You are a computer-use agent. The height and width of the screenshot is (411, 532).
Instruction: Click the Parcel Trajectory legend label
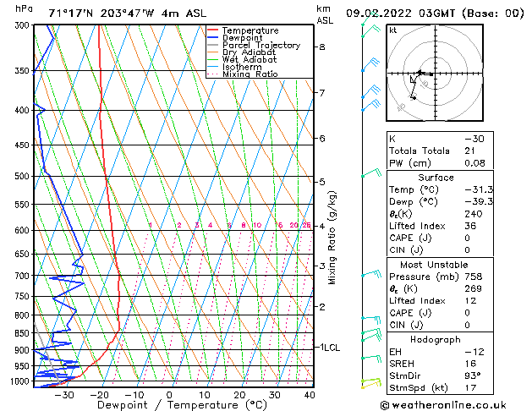261,45
